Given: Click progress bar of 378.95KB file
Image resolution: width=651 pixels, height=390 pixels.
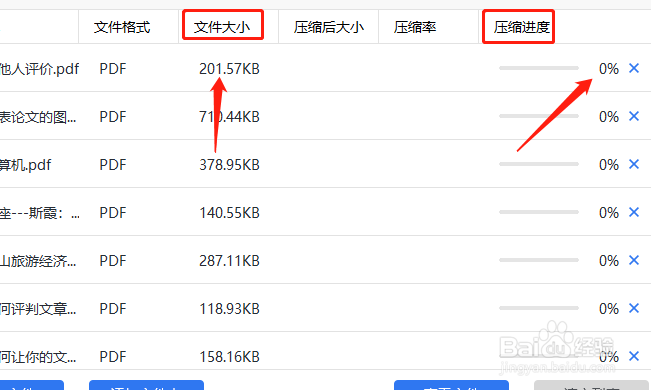Looking at the screenshot, I should [x=538, y=164].
